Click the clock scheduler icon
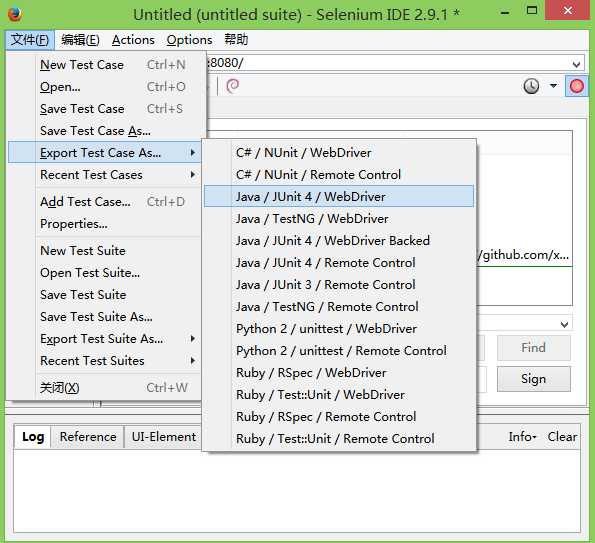 pos(531,86)
